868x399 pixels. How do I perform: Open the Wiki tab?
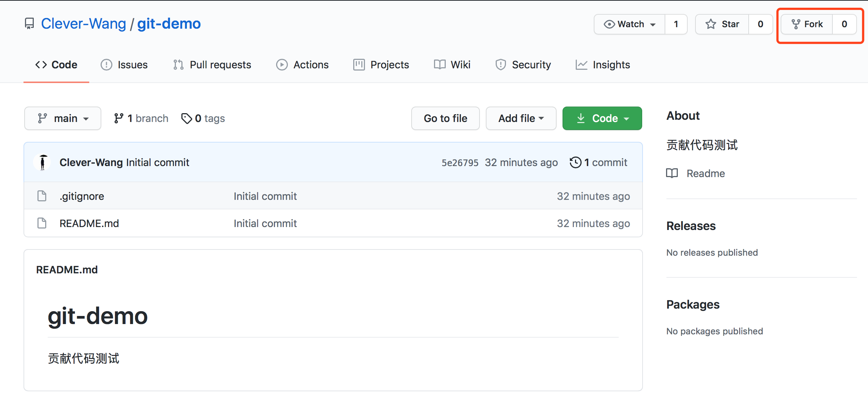click(x=452, y=65)
